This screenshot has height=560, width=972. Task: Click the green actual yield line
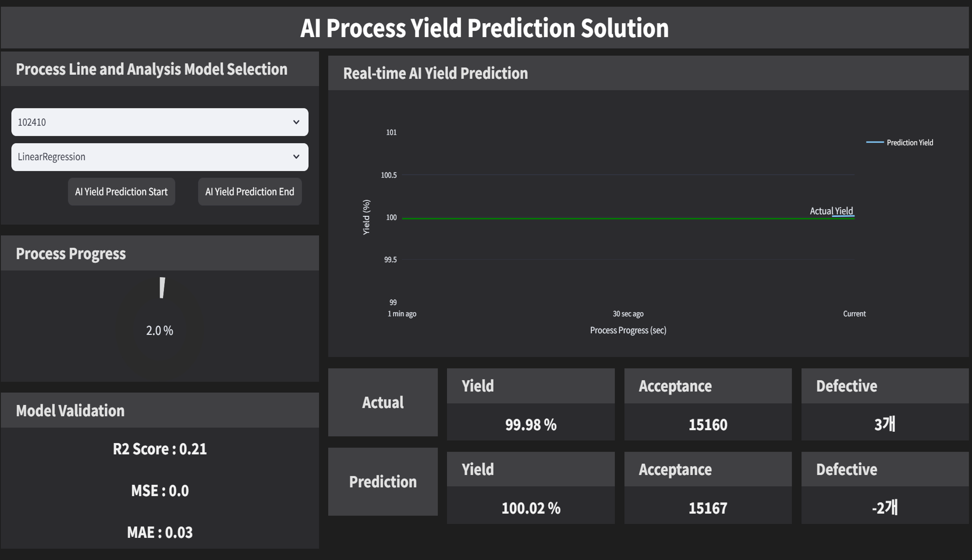coord(590,219)
